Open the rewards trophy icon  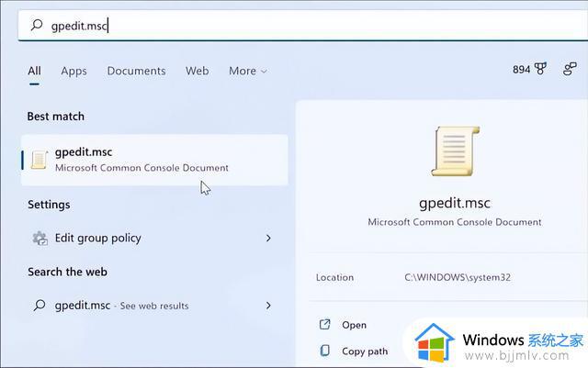540,69
